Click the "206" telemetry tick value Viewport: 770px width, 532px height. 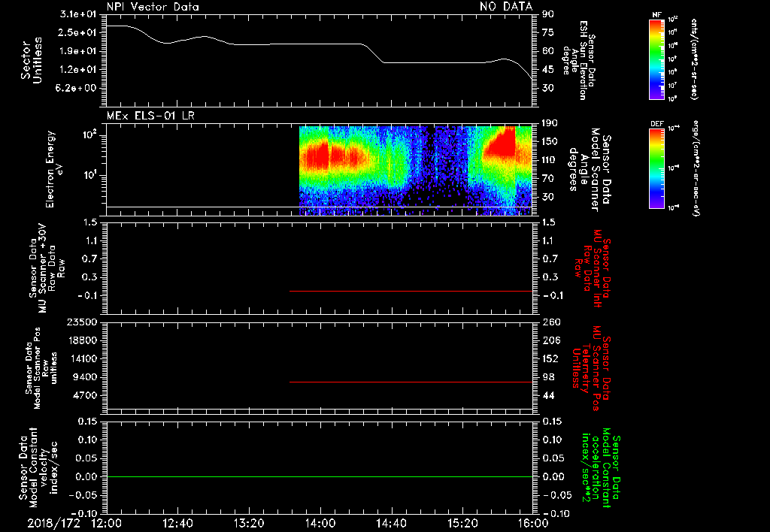coord(551,340)
